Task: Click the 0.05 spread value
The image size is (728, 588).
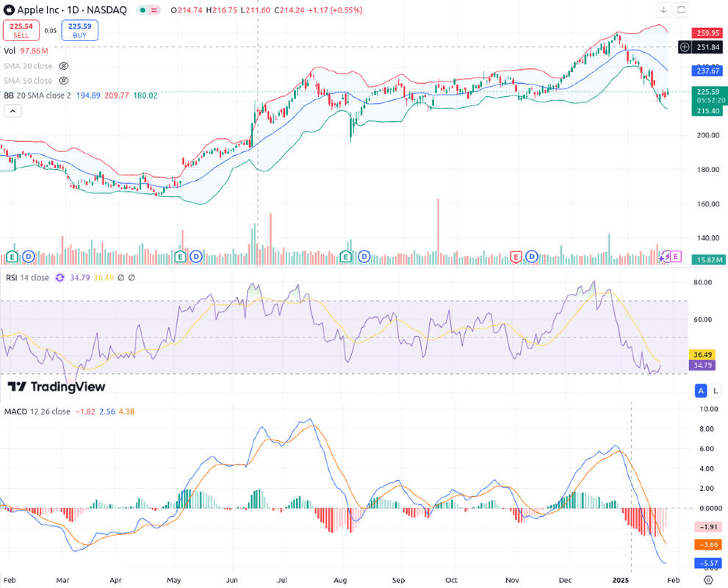Action: (x=51, y=31)
